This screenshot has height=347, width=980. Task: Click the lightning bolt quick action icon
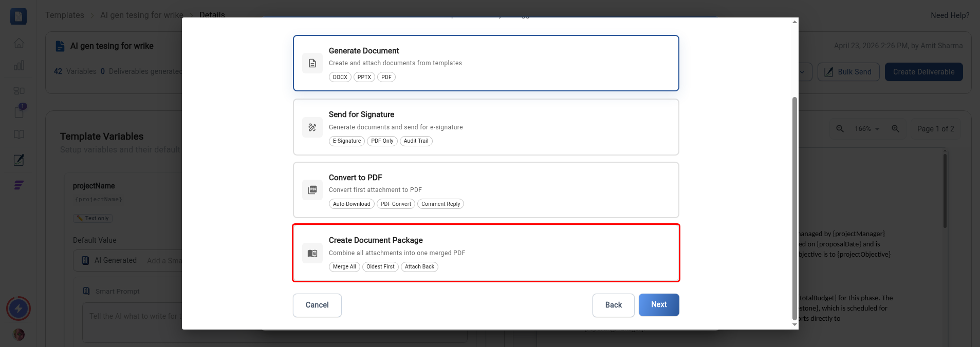pos(19,309)
